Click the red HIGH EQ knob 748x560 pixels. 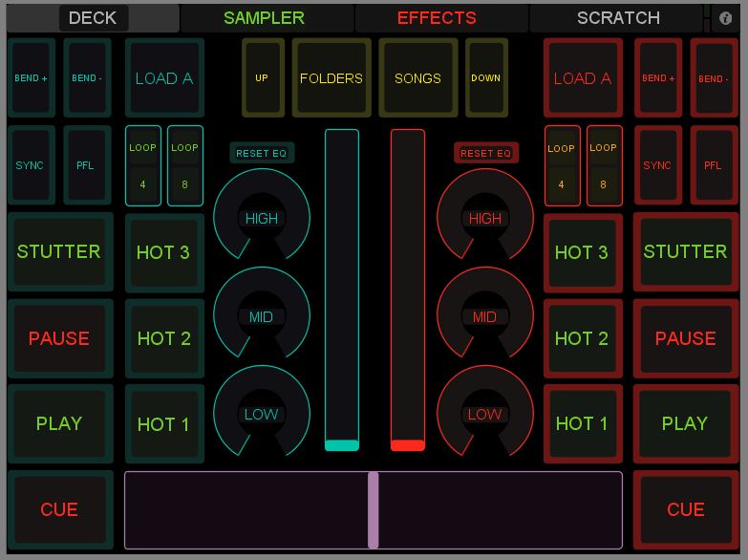point(485,215)
